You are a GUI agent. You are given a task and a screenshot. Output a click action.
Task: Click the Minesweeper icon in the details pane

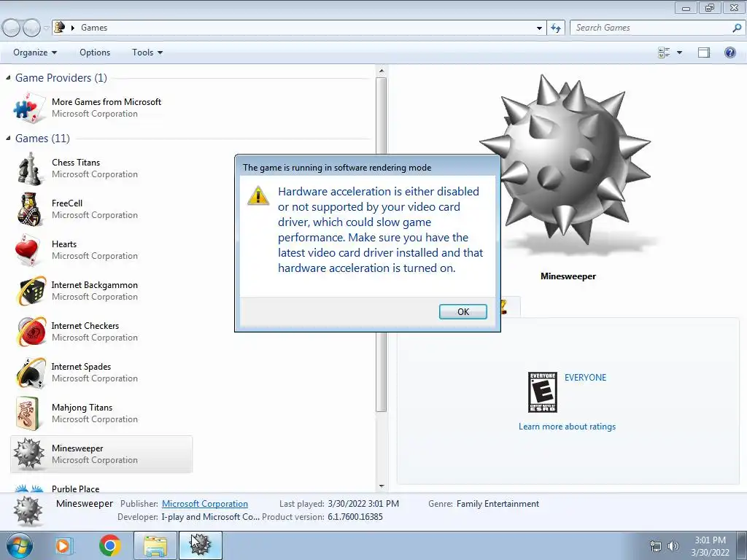[x=28, y=510]
